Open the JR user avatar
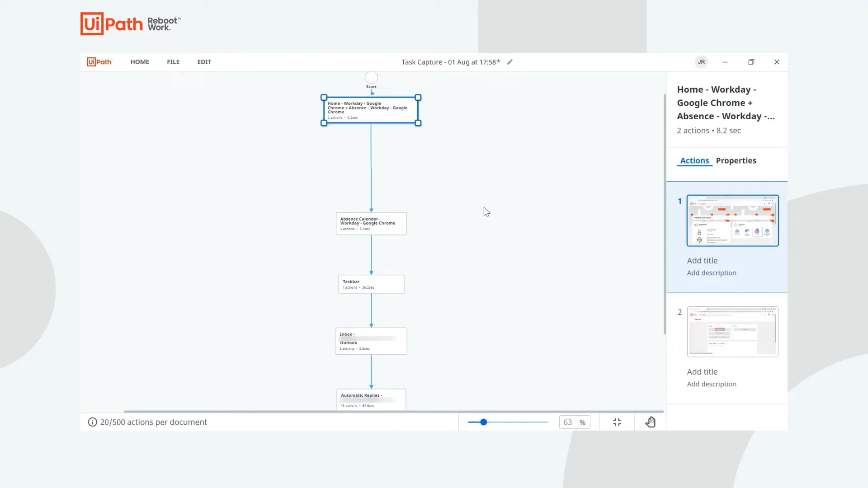The width and height of the screenshot is (868, 488). (701, 62)
